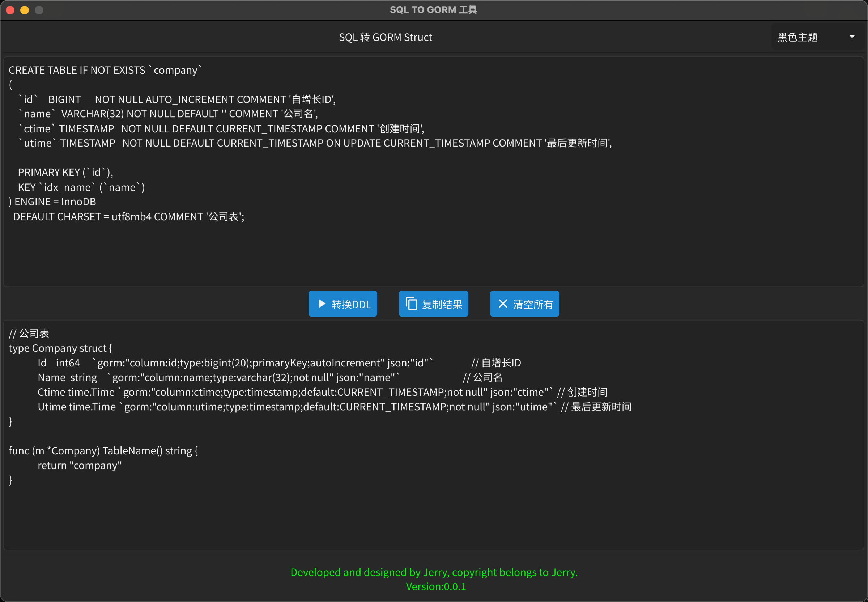Image resolution: width=868 pixels, height=602 pixels.
Task: Click the play icon on 转换DDL button
Action: coord(322,304)
